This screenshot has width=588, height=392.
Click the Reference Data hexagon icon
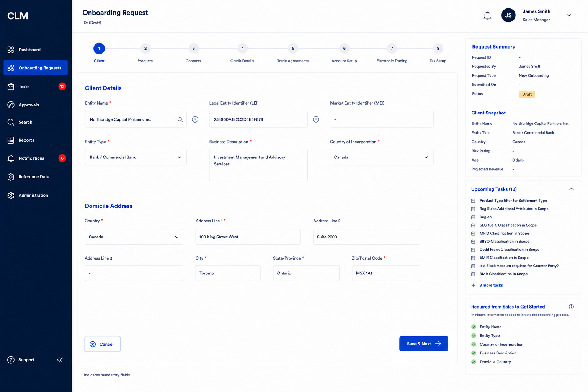click(x=11, y=177)
